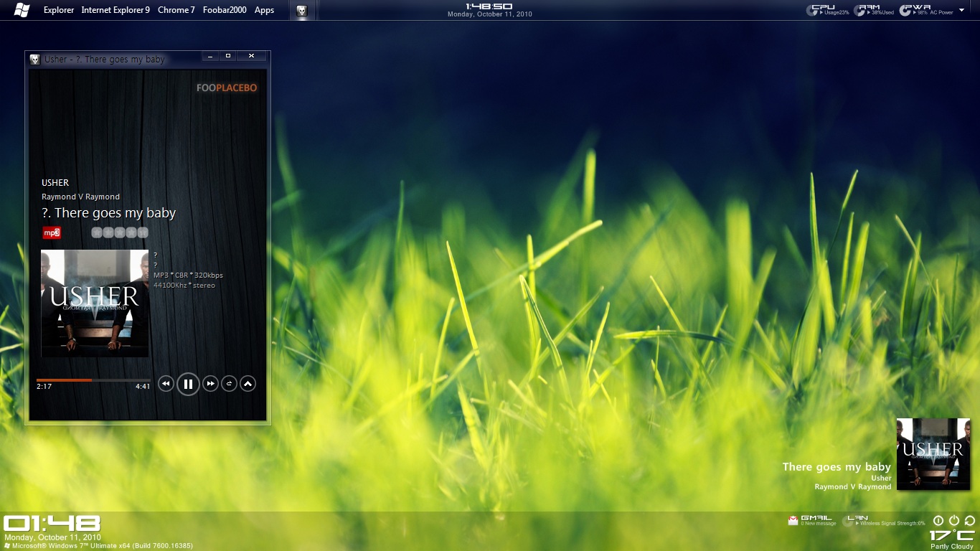The height and width of the screenshot is (551, 980).
Task: Click 'Monday, October 11, 2010' under the top clock
Action: (x=490, y=14)
